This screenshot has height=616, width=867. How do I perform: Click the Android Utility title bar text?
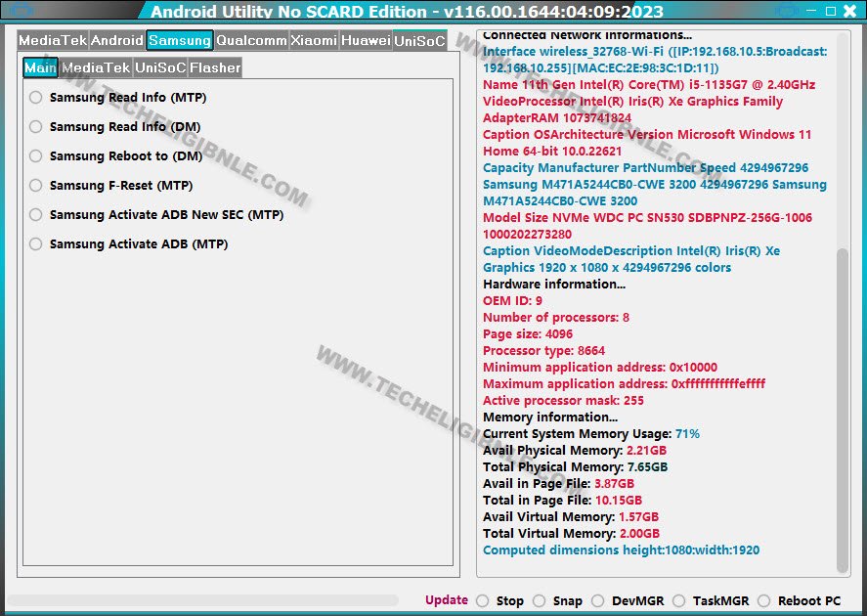(407, 11)
